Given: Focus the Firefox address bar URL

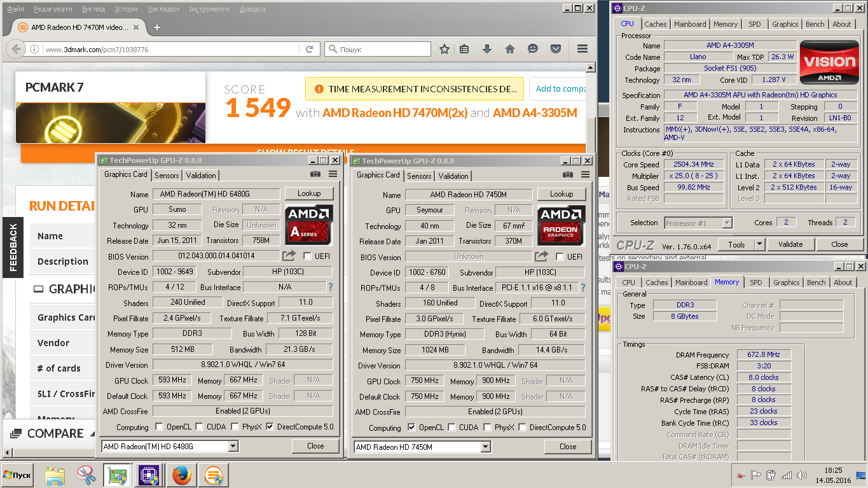Looking at the screenshot, I should pos(172,49).
